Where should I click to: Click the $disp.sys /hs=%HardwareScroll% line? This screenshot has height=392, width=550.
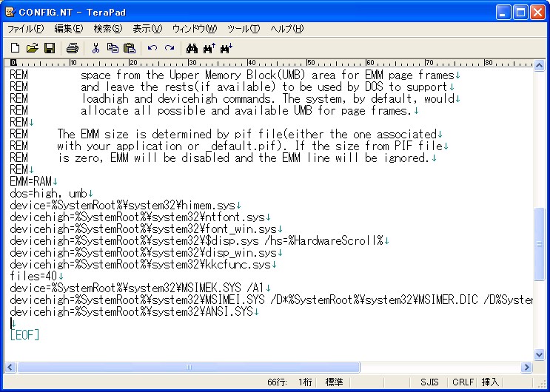(x=199, y=241)
